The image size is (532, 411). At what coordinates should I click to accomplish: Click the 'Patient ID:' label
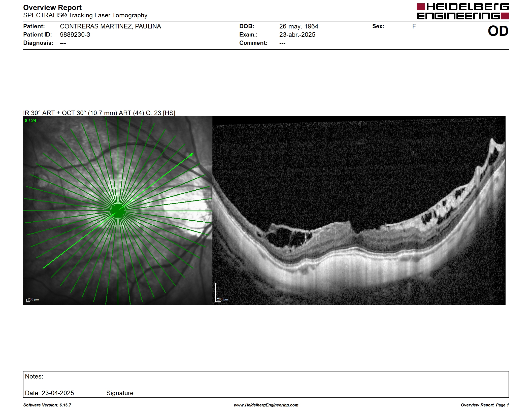[x=38, y=35]
